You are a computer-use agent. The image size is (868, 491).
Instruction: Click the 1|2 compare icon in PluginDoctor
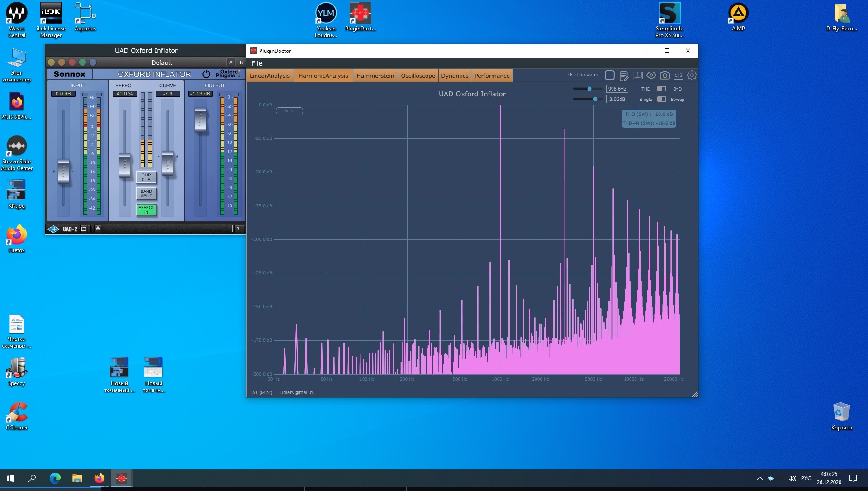tap(678, 76)
